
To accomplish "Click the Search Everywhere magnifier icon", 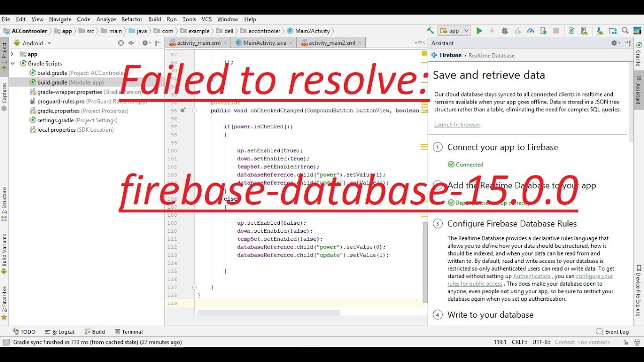I will click(x=625, y=31).
